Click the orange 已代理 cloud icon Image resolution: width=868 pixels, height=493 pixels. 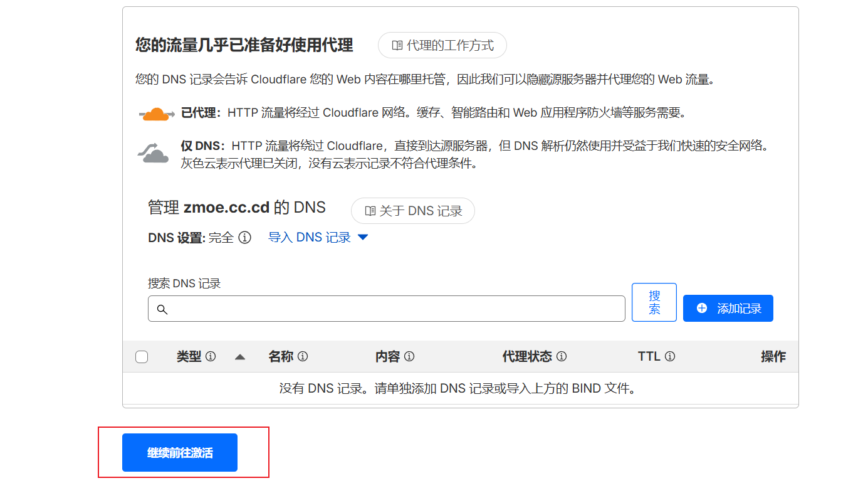[x=155, y=114]
